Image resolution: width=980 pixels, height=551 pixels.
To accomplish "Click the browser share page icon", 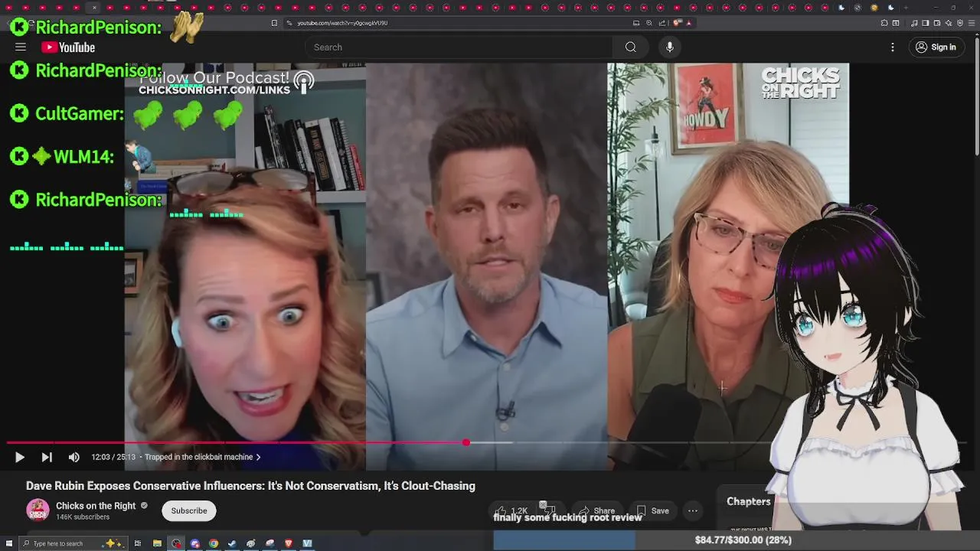I will pos(662,23).
